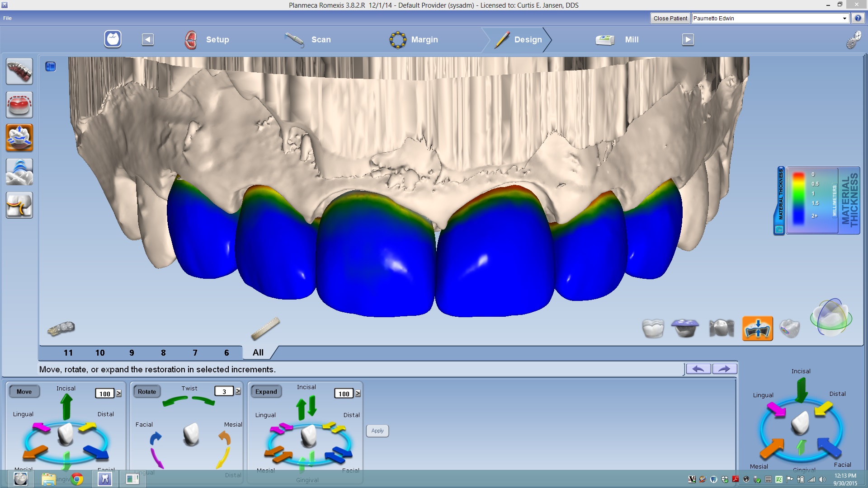The width and height of the screenshot is (868, 488).
Task: Toggle the Expand mode button
Action: (266, 392)
